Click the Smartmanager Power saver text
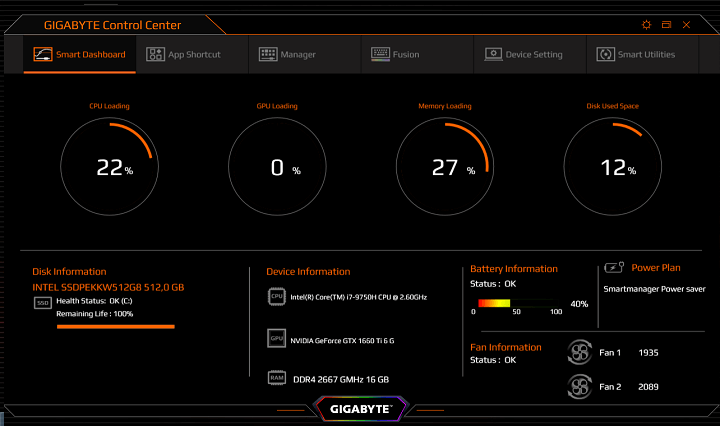The width and height of the screenshot is (720, 426). point(654,289)
